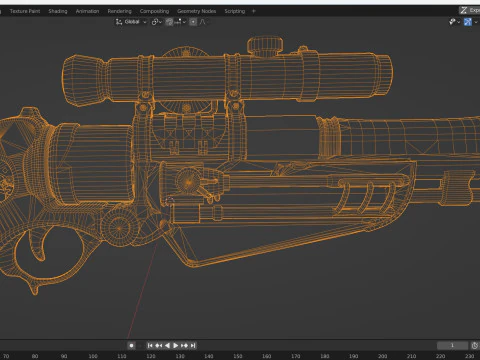Open the proportional editing falloff menu

coord(203,22)
